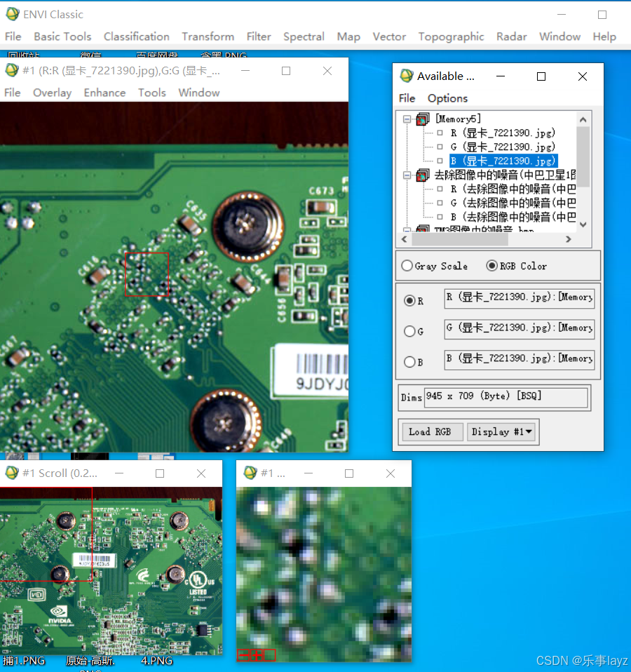Click the [Memory5] file icon

tap(423, 119)
